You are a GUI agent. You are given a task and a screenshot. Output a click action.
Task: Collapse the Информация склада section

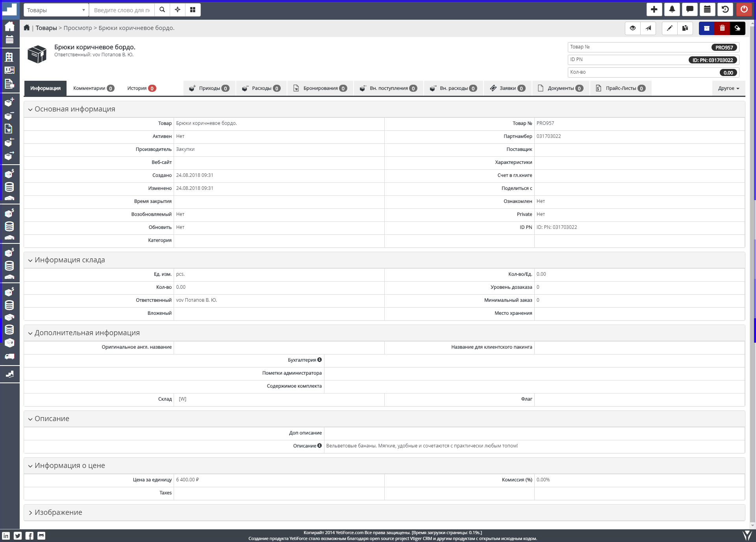[x=70, y=260]
